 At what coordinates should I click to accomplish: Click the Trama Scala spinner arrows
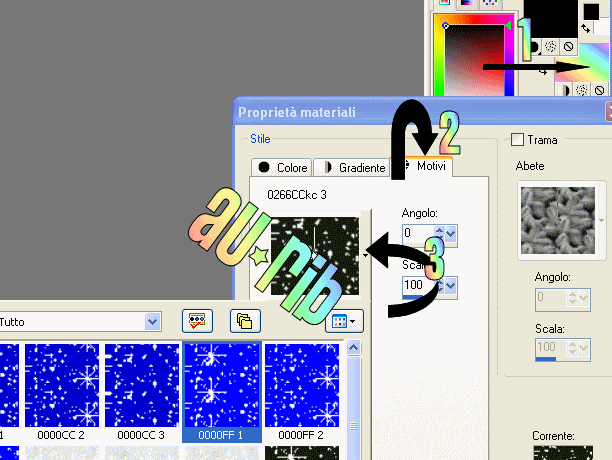pos(573,348)
